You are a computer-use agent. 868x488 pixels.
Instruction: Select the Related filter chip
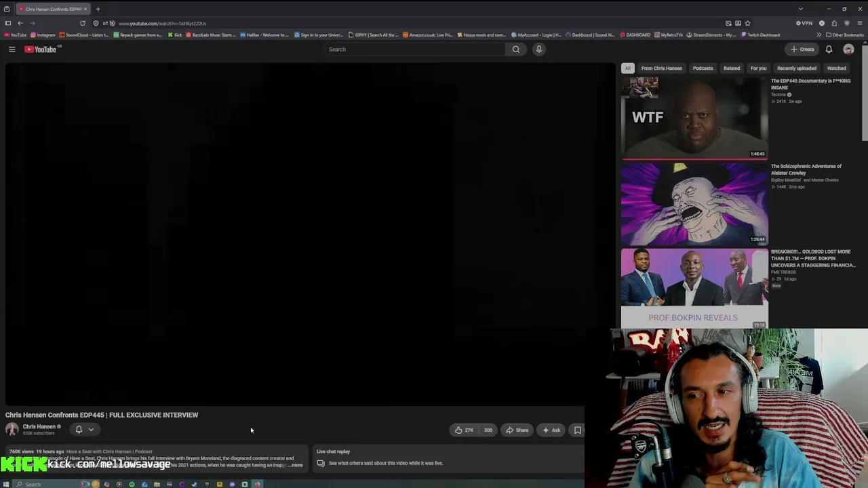click(732, 68)
